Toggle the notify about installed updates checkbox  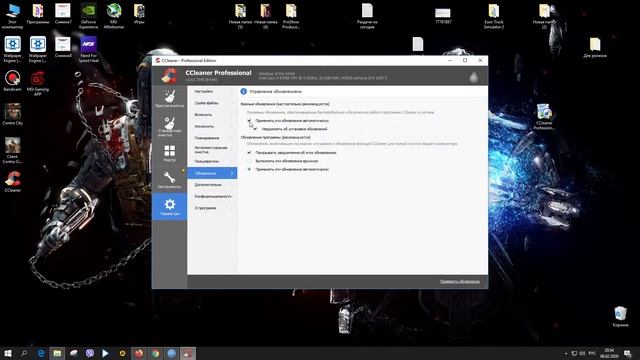(x=255, y=129)
